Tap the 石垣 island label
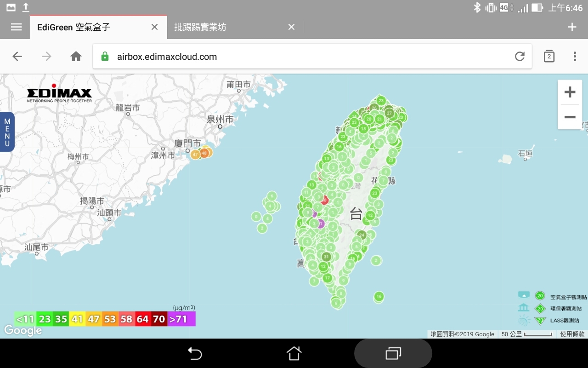Image resolution: width=588 pixels, height=368 pixels. pos(525,153)
